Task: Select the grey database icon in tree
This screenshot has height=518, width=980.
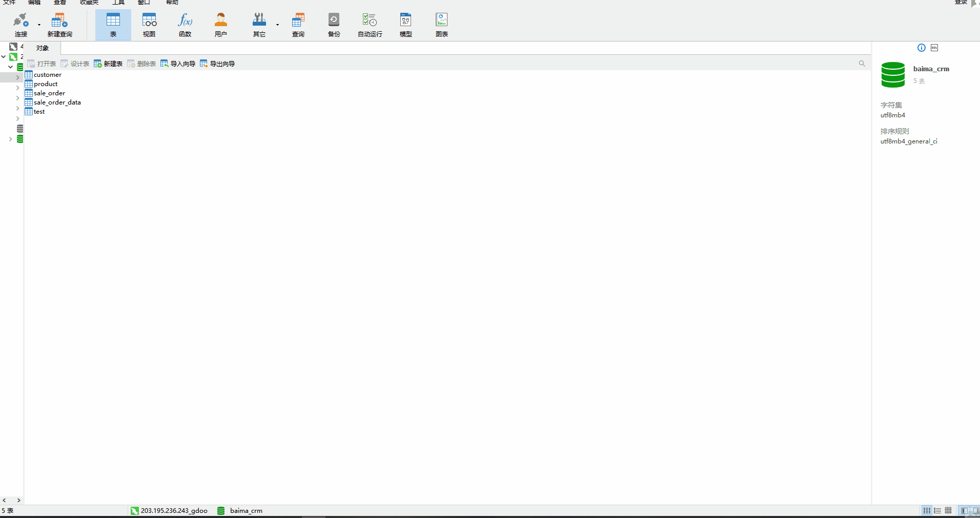Action: pos(20,129)
